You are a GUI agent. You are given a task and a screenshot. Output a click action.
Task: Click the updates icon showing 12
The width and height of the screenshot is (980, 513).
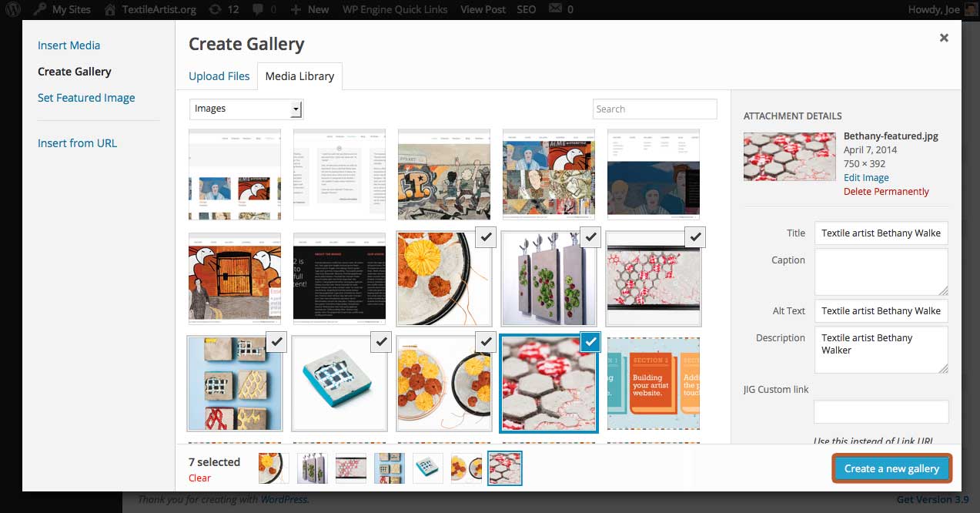[x=223, y=10]
